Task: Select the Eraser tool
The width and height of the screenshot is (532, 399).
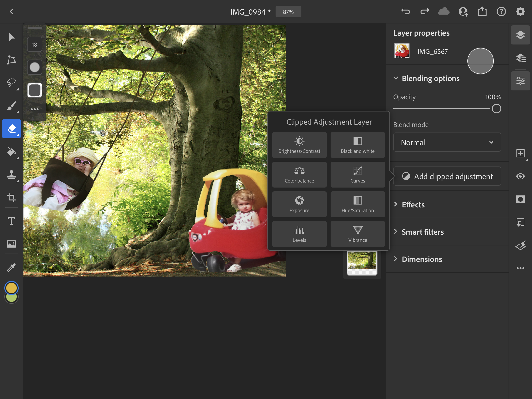Action: click(x=11, y=129)
